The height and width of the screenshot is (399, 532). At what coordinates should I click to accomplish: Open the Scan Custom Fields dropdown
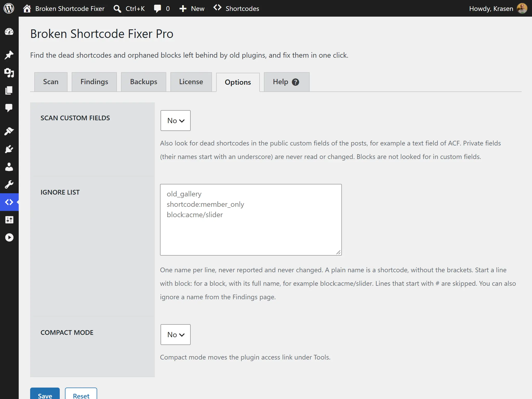176,121
